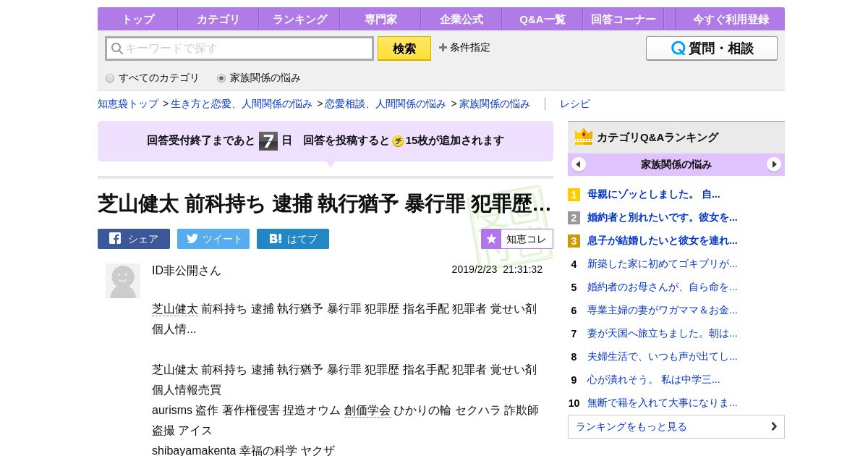
Task: Click the 家族関係の悩み ranking category title
Action: [676, 164]
